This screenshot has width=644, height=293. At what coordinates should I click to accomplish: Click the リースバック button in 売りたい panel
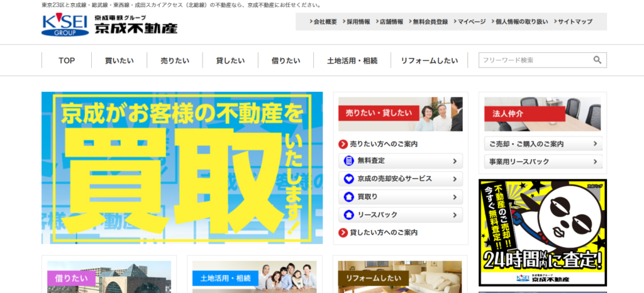[x=401, y=214]
